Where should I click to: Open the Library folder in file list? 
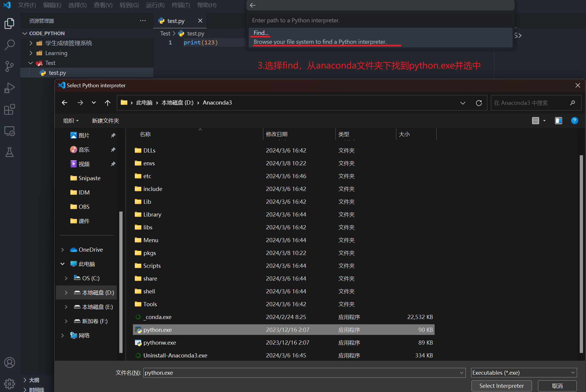284,214
